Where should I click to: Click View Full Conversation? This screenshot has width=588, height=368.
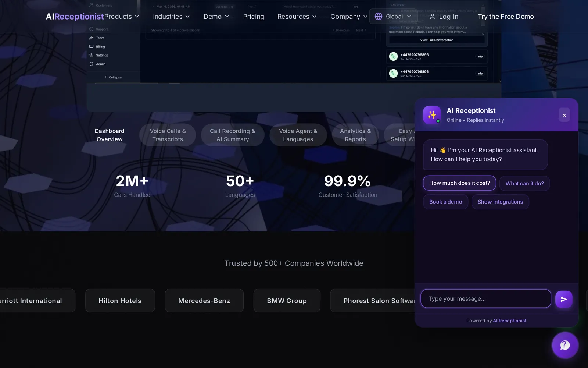click(437, 40)
